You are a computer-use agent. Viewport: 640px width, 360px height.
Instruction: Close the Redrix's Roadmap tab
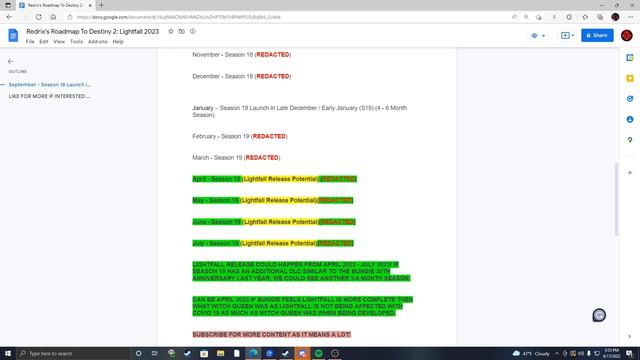[90, 5]
